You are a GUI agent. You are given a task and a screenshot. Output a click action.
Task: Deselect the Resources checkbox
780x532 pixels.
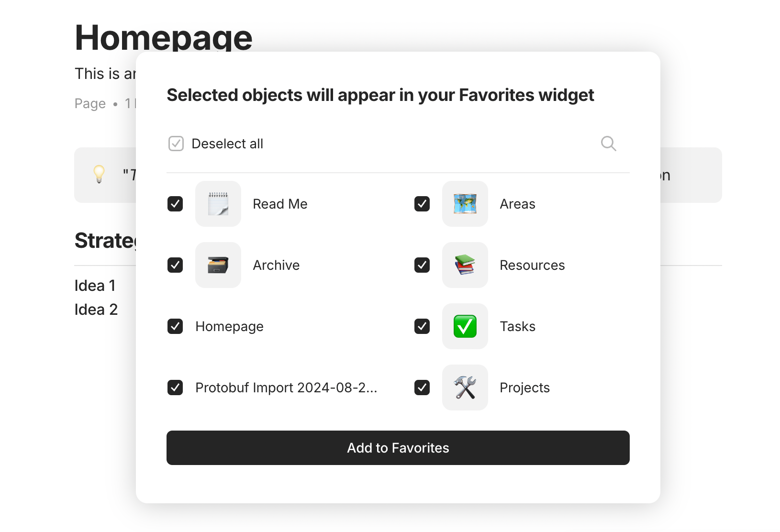(x=422, y=265)
